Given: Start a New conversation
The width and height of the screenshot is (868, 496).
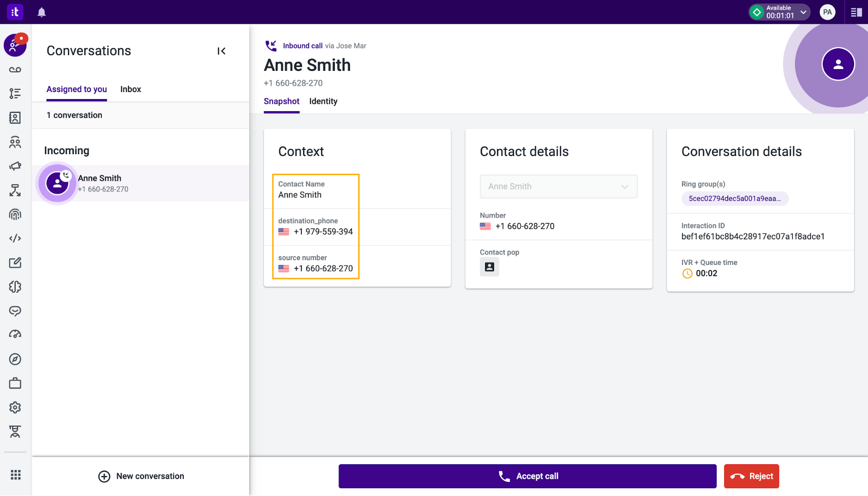Looking at the screenshot, I should point(141,476).
